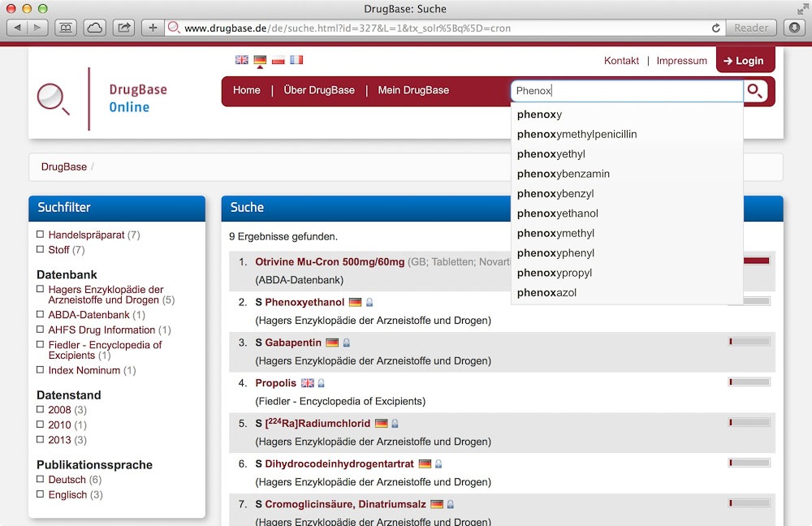
Task: Check the Index Nominum checkbox
Action: [x=41, y=369]
